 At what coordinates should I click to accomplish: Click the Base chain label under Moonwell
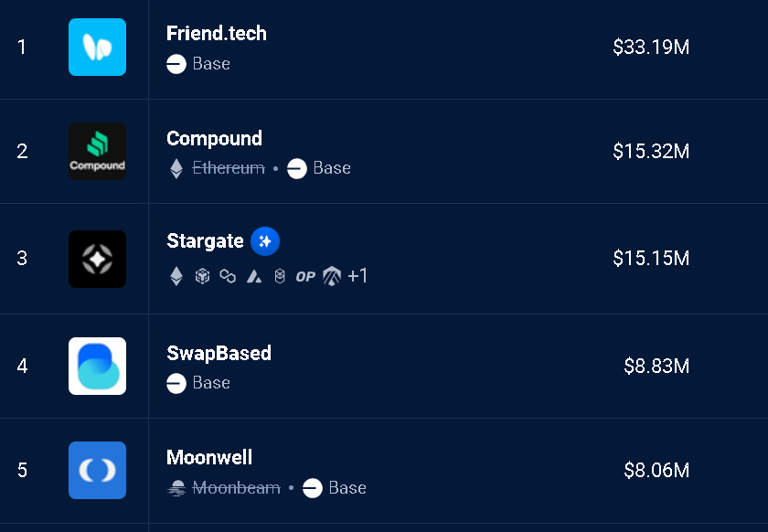click(x=347, y=488)
